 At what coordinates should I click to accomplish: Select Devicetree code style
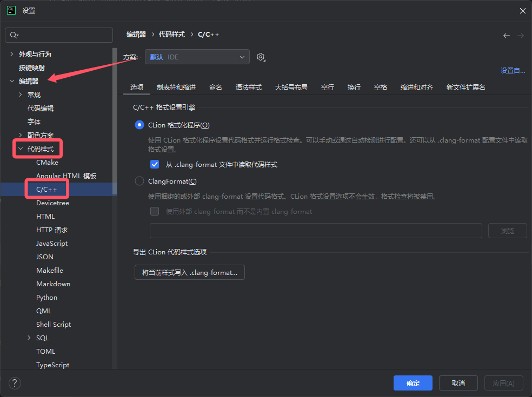click(52, 203)
